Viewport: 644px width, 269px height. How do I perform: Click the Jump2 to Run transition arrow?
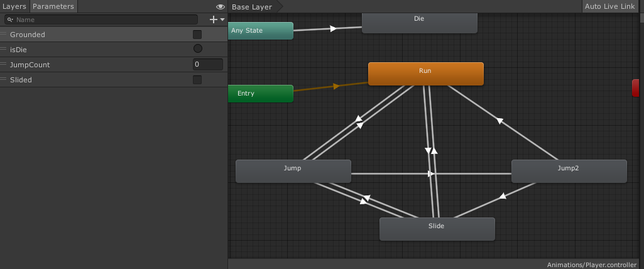[499, 121]
